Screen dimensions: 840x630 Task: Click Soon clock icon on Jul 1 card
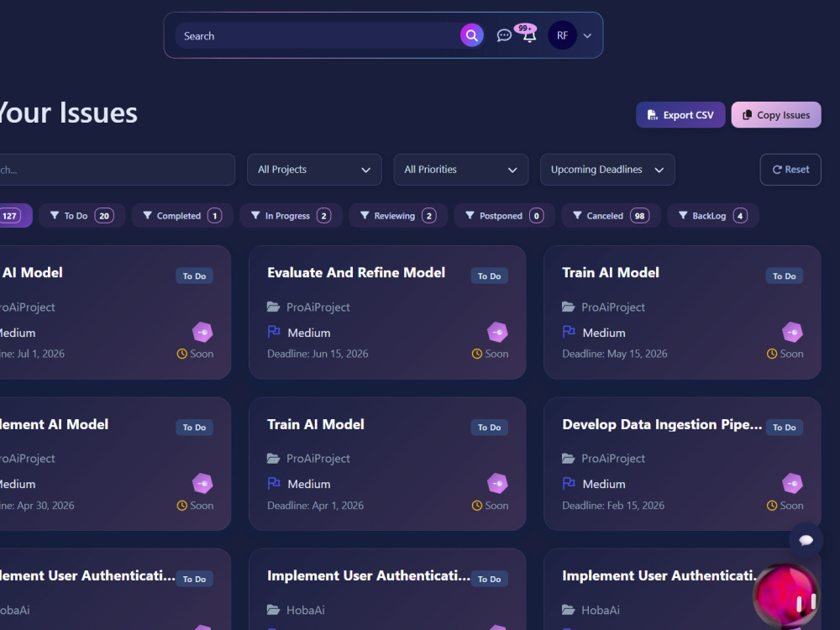pos(182,354)
